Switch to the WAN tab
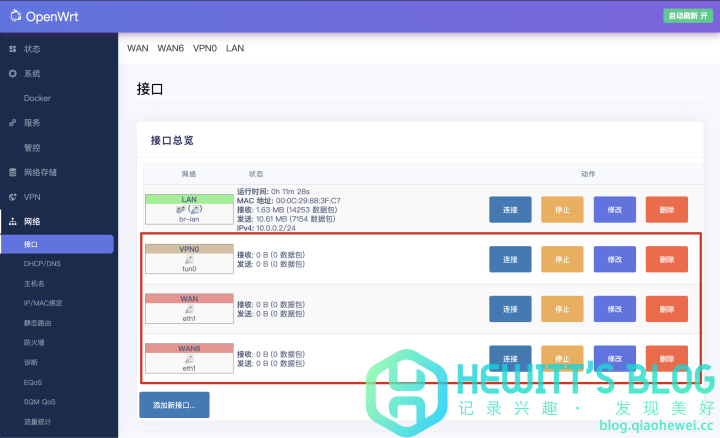Image resolution: width=720 pixels, height=438 pixels. [x=138, y=48]
